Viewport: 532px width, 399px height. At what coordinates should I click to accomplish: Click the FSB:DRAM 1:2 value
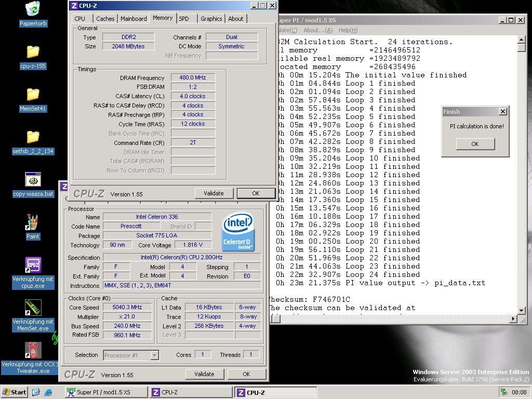[x=193, y=87]
